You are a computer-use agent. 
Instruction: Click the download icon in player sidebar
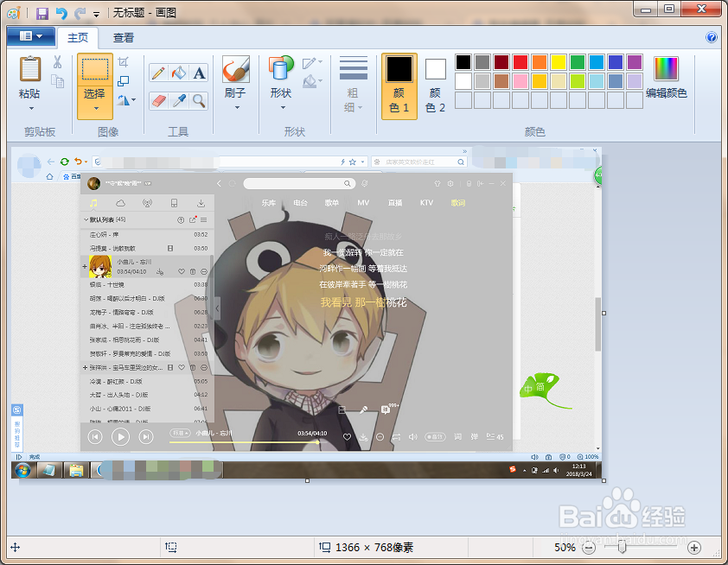point(201,203)
